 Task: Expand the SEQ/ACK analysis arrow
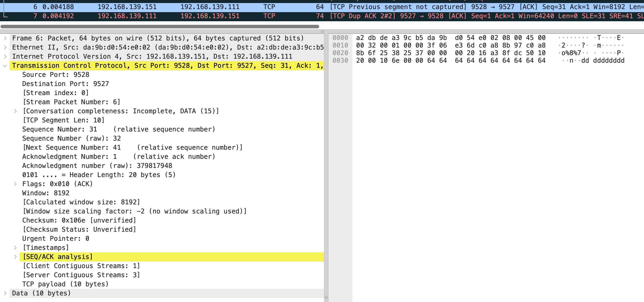(x=15, y=257)
